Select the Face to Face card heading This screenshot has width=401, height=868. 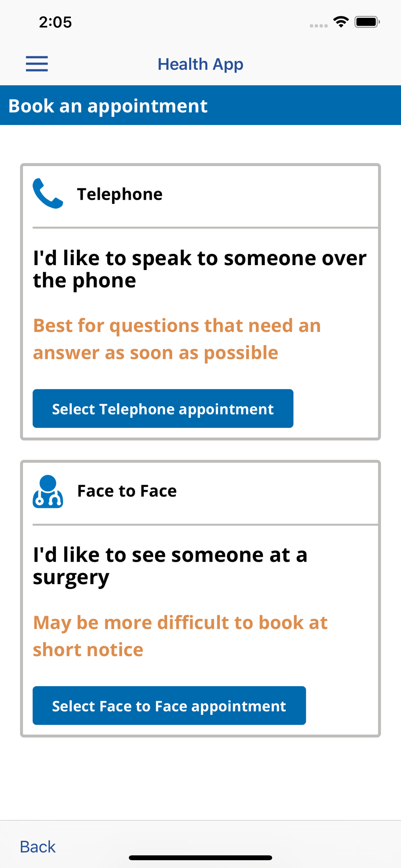click(x=127, y=491)
